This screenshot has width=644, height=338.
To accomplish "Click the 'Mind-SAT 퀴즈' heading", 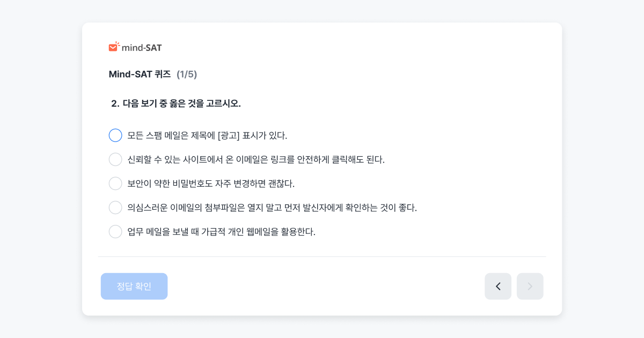I will click(140, 75).
